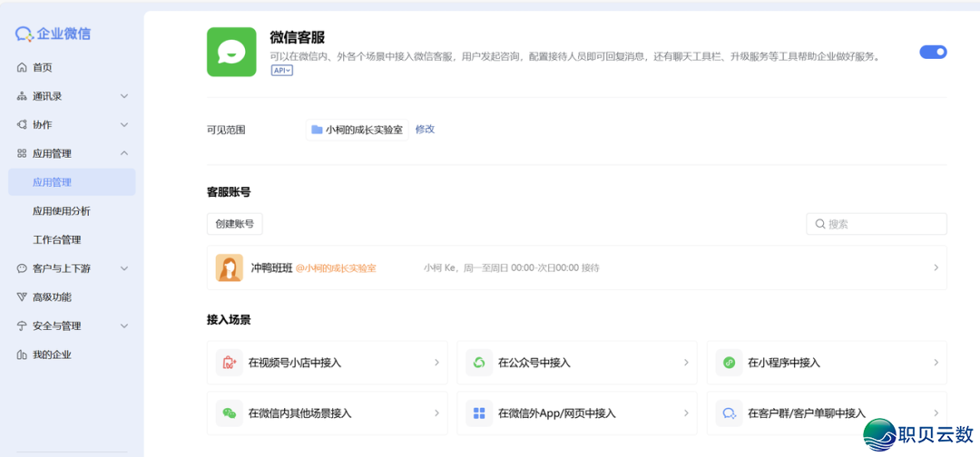Open 冲鸭班班 account via right chevron
980x457 pixels.
(x=936, y=267)
